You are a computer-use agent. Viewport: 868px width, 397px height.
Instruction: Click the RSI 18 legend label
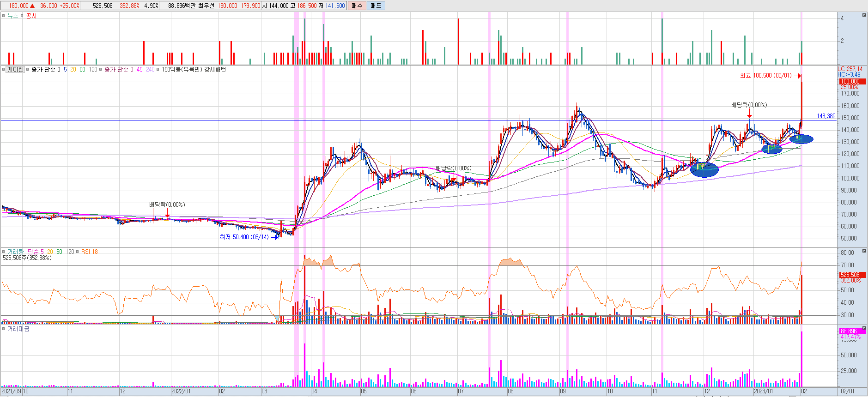click(x=90, y=252)
